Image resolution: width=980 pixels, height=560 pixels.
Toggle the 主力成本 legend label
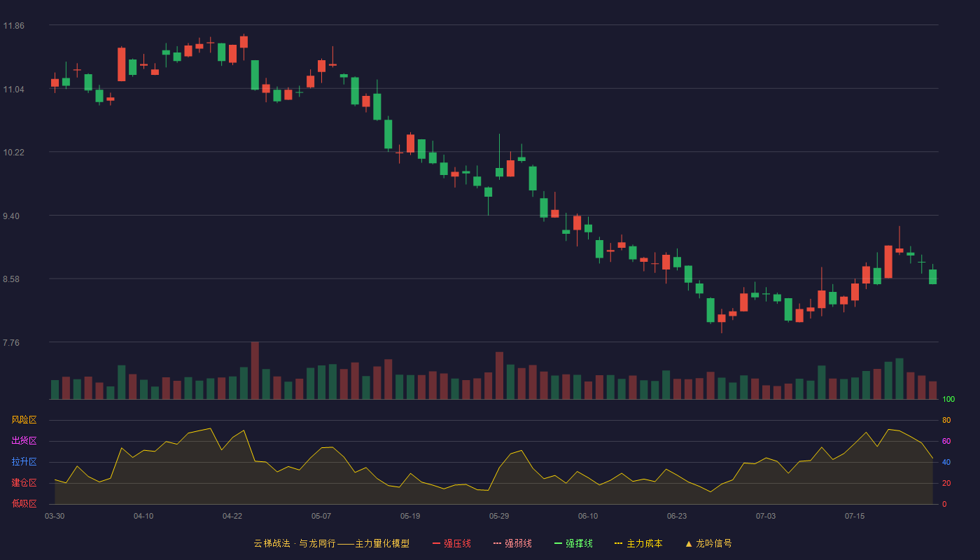coord(644,543)
